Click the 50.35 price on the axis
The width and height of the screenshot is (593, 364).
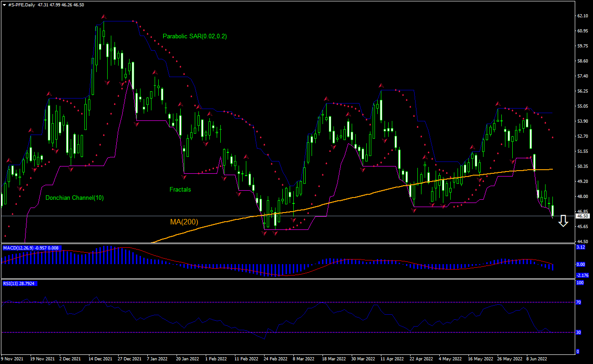tap(583, 166)
